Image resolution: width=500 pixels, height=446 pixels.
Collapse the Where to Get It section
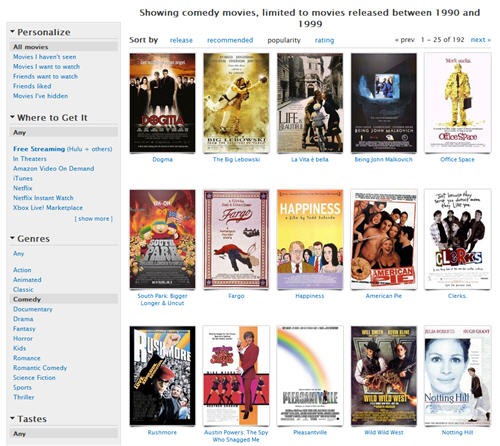coord(12,117)
